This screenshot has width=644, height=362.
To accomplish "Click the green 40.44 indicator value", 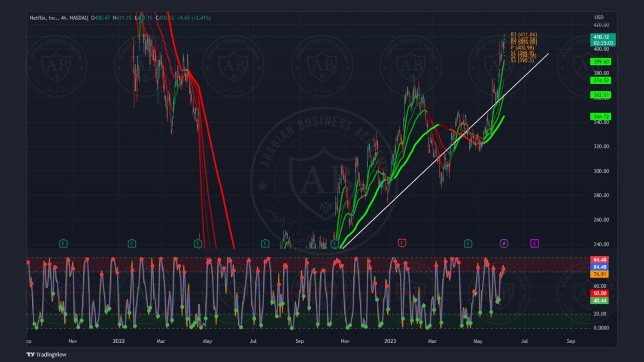I will click(600, 301).
